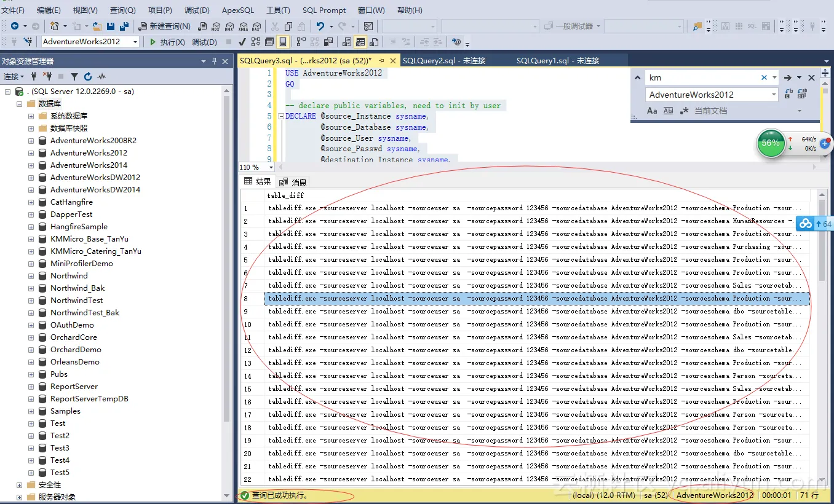The width and height of the screenshot is (834, 504).
Task: Click the filter funnel icon in Object Explorer
Action: tap(74, 76)
